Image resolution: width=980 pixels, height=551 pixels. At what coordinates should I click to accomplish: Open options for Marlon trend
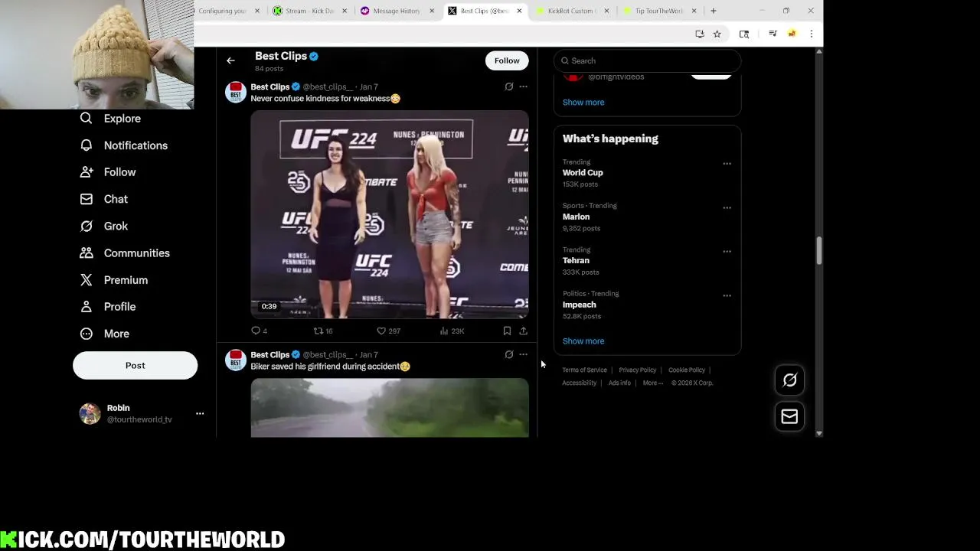point(727,207)
